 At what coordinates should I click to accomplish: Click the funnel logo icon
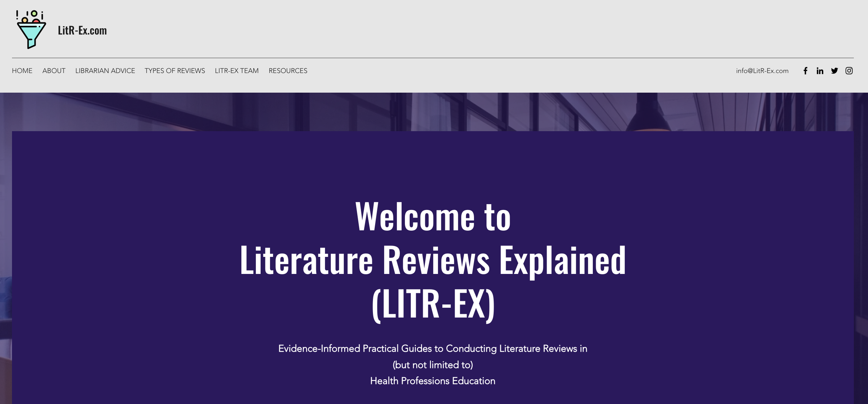pyautogui.click(x=31, y=30)
